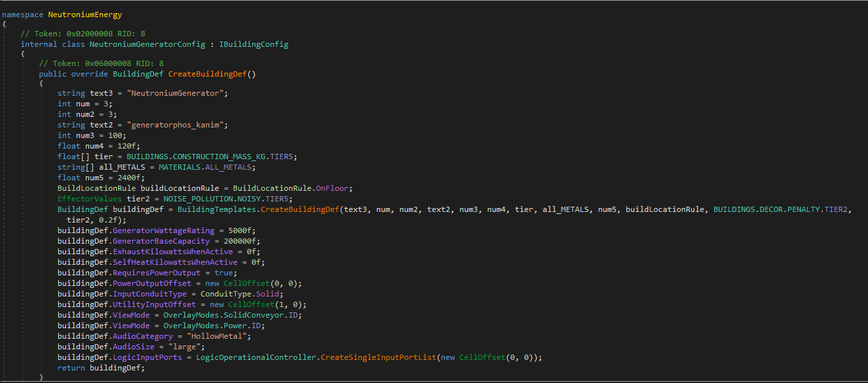Select the OnFloor enum value
Viewport: 868px width, 383px height.
click(x=335, y=188)
